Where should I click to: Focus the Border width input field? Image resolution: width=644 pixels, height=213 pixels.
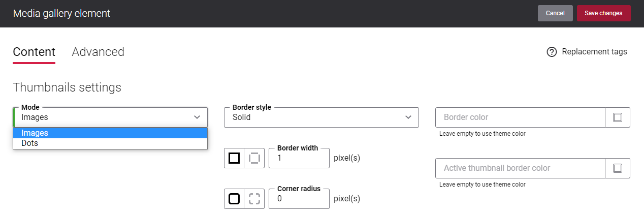coord(299,158)
